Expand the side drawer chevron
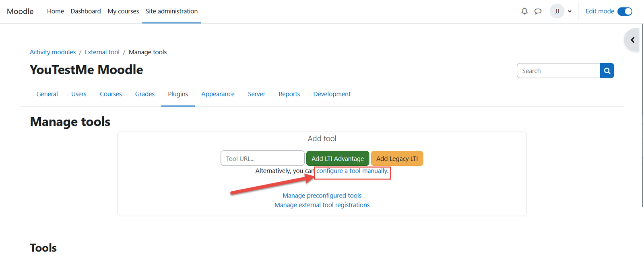This screenshot has width=644, height=255. (x=632, y=40)
